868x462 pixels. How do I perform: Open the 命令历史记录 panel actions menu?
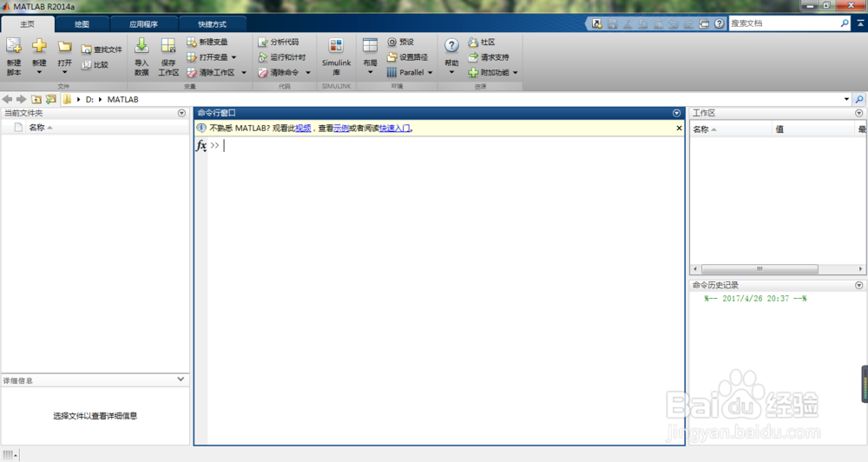click(858, 286)
